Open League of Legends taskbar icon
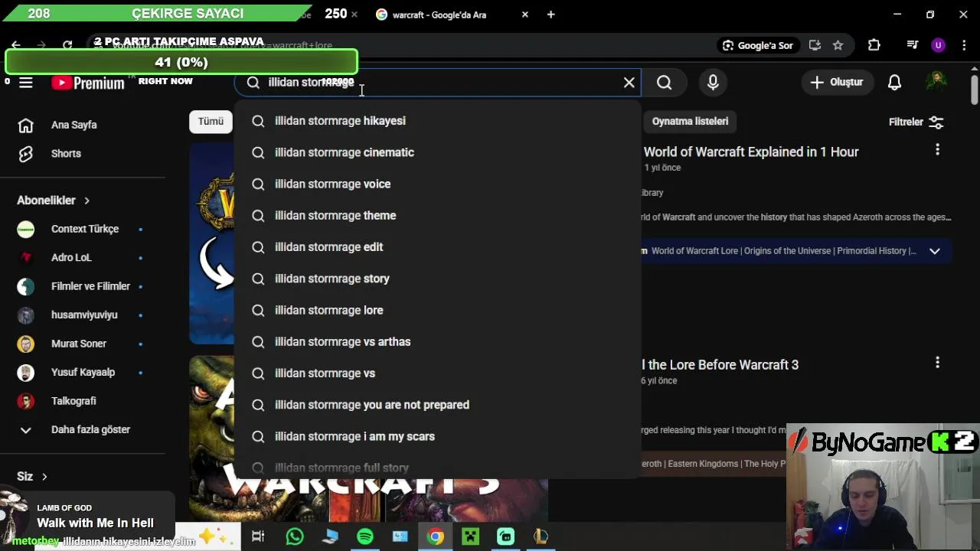 541,536
